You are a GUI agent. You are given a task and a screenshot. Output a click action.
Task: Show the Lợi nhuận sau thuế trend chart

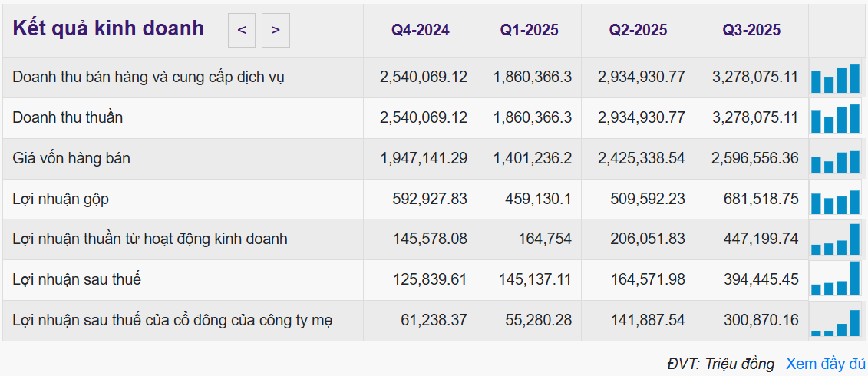[x=836, y=280]
